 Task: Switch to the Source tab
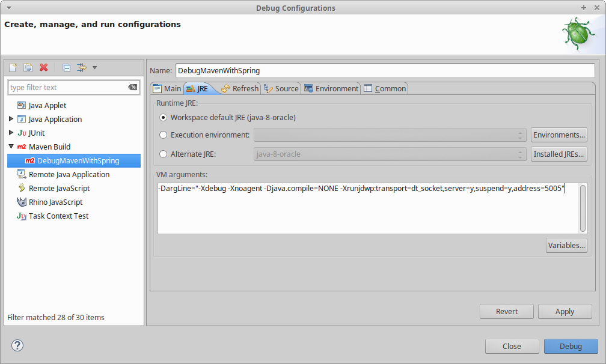click(x=281, y=89)
